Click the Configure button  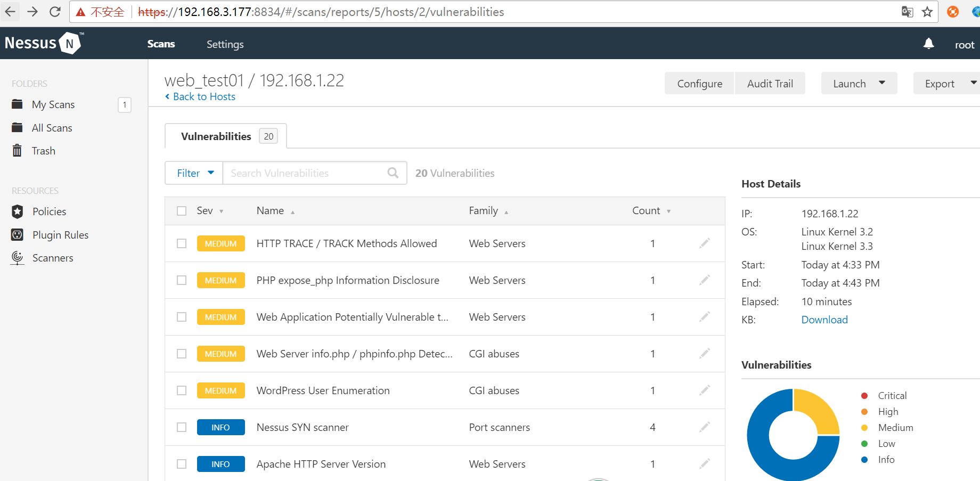pos(699,83)
